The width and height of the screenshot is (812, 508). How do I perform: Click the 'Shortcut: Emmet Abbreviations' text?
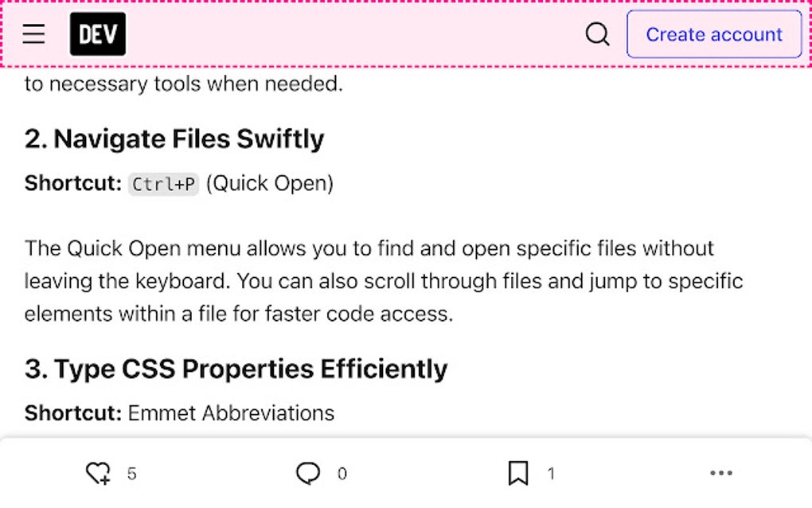point(179,413)
